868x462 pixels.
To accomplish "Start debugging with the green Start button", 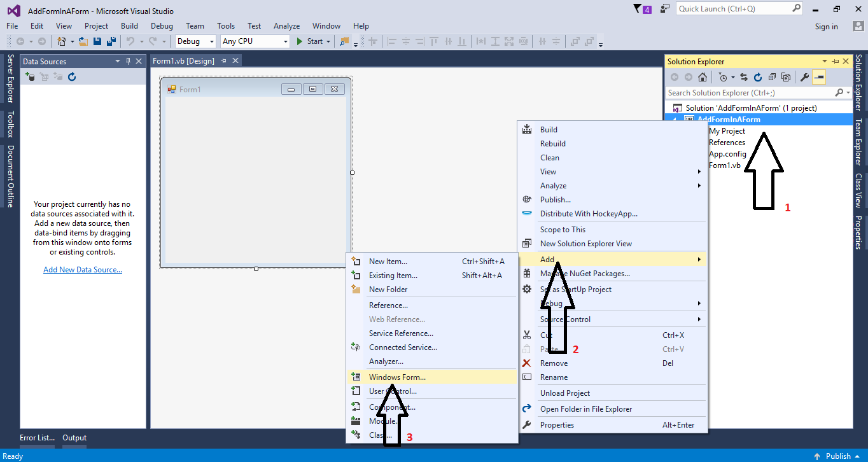I will click(310, 41).
